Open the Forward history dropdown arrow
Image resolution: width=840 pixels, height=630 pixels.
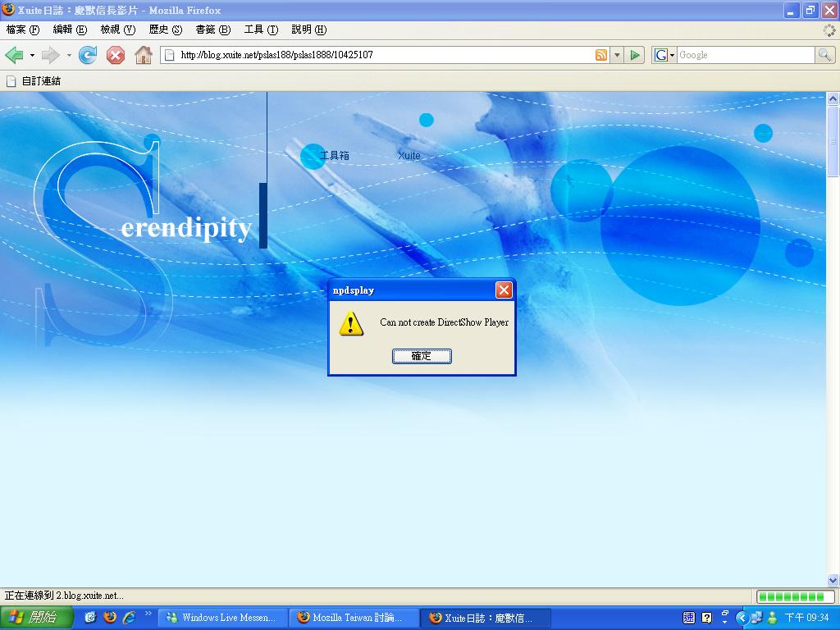[69, 55]
